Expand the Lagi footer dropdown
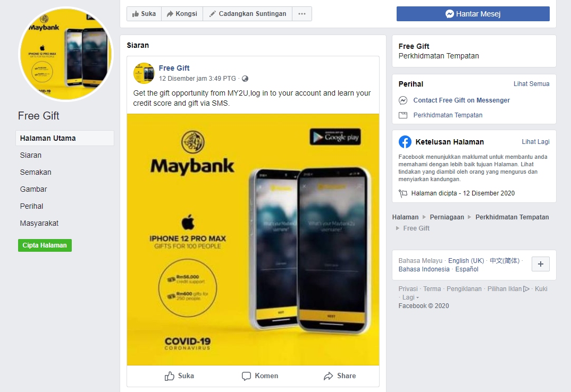The image size is (571, 392). 410,297
